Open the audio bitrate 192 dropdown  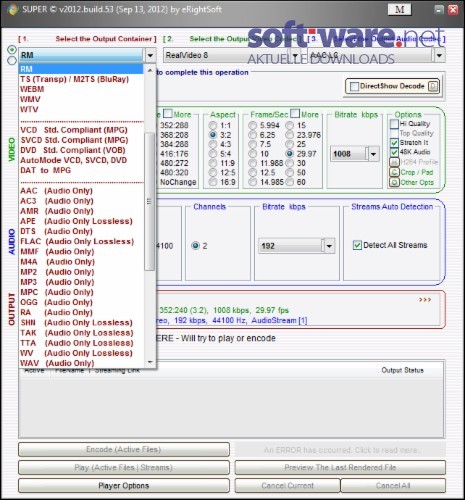point(329,246)
